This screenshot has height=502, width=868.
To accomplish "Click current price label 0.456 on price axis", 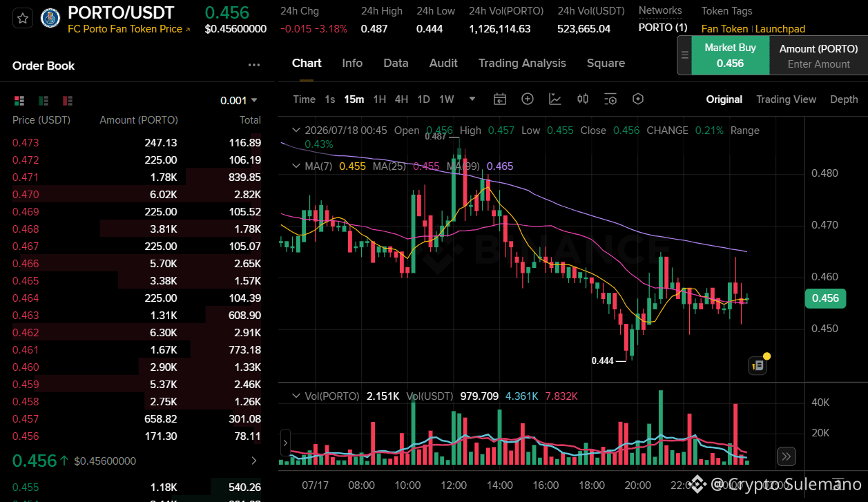I will pos(825,298).
